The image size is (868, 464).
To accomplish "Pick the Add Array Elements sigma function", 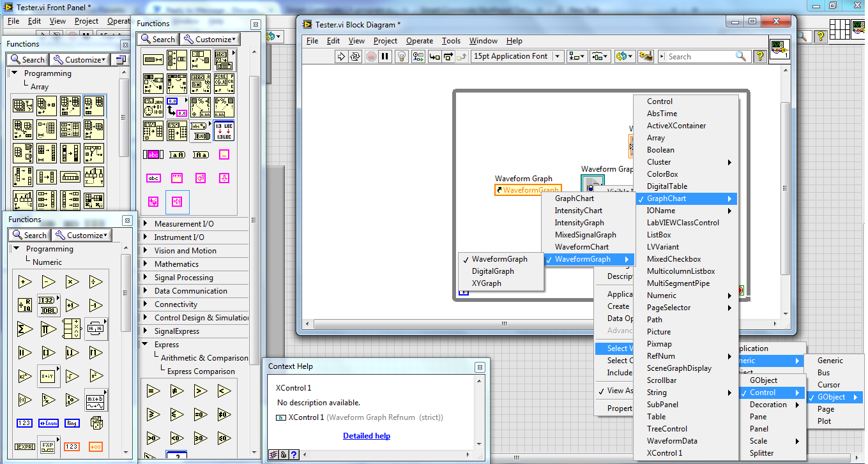I will 25,329.
